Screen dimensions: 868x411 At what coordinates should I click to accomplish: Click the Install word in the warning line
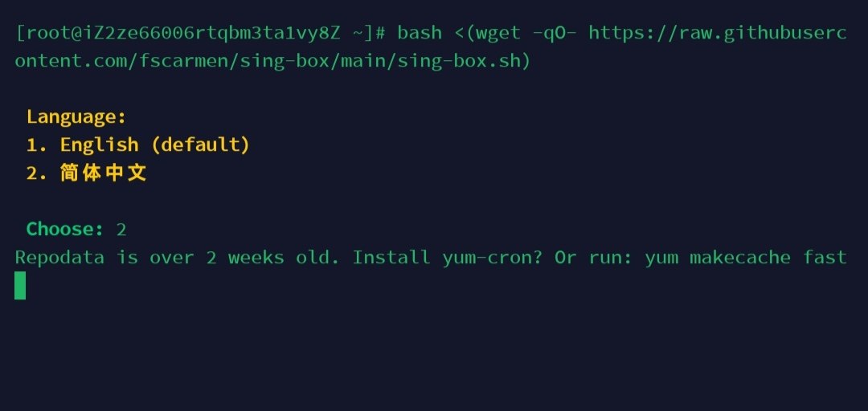pos(391,257)
